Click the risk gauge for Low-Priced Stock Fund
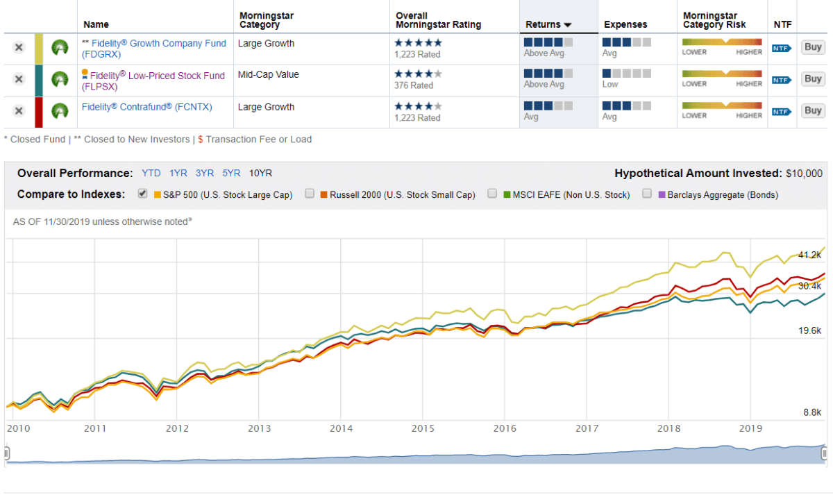 pos(722,74)
